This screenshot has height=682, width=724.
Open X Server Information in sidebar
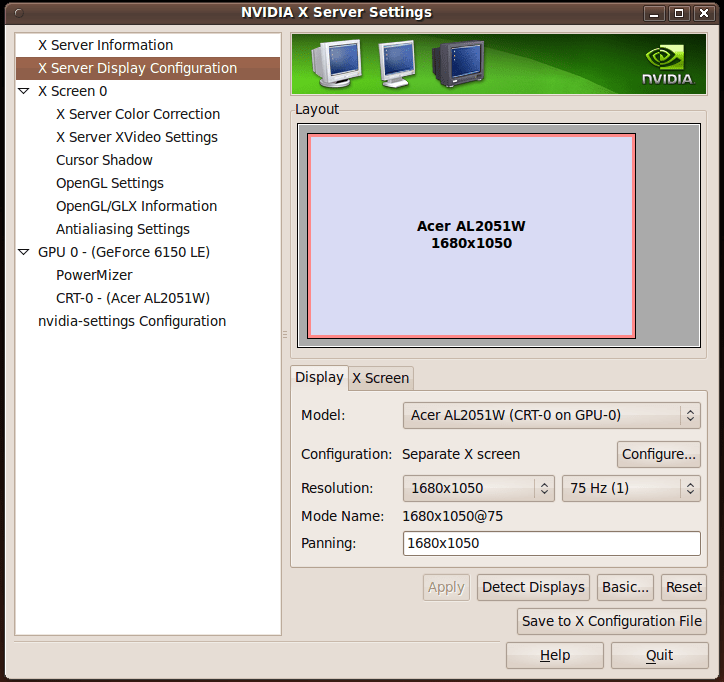105,45
